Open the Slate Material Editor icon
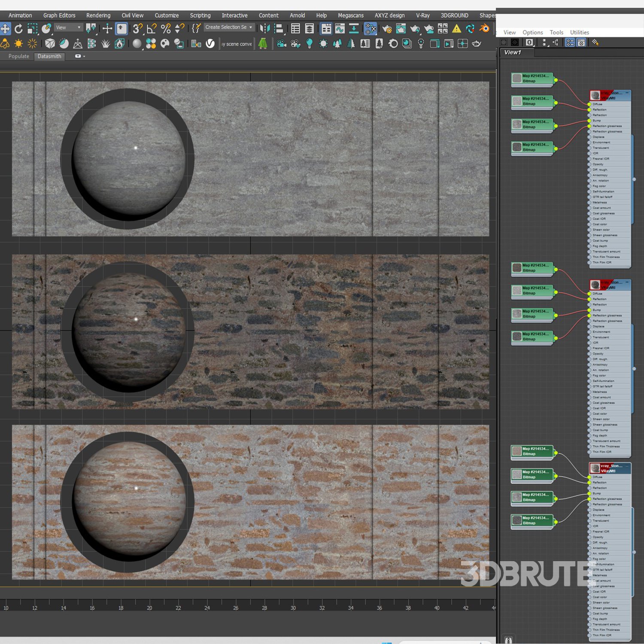Screen dimensions: 644x644 point(370,29)
